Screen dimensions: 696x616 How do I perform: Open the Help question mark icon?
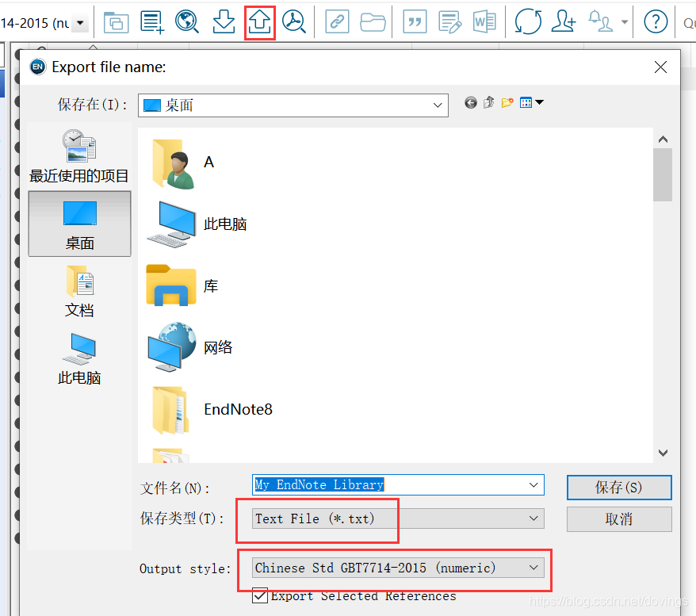coord(656,21)
